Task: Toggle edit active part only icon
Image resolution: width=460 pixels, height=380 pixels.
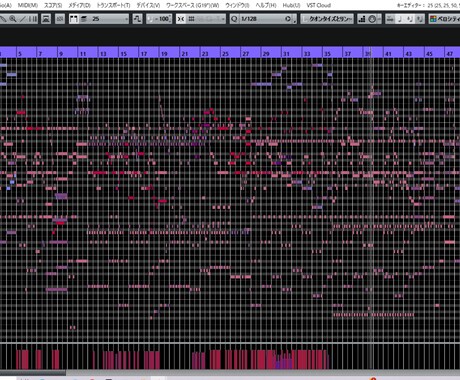Action: coord(84,19)
